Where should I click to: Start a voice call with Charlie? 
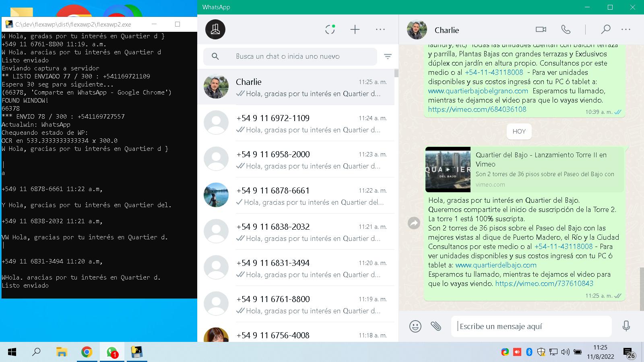click(566, 29)
